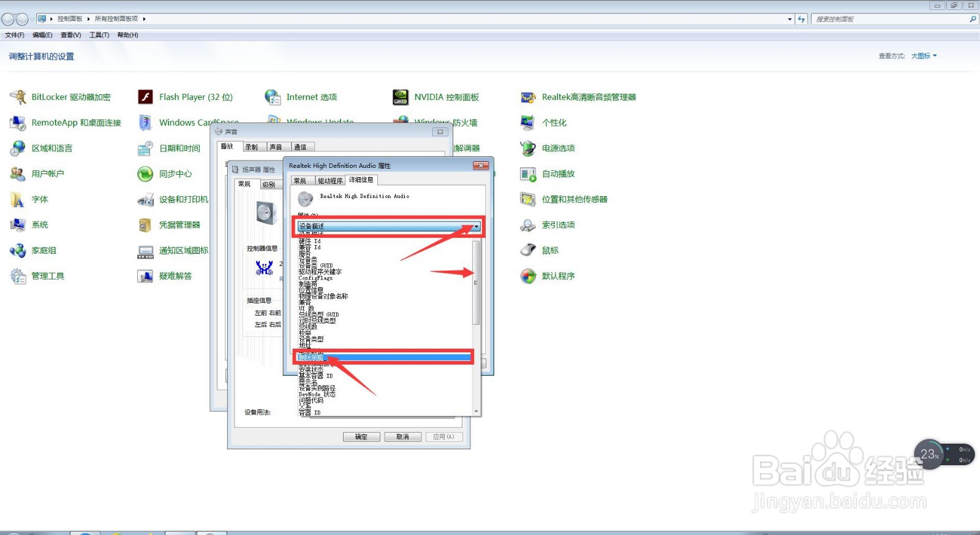
Task: Switch to 常规 tab in Realtek properties
Action: tap(300, 181)
